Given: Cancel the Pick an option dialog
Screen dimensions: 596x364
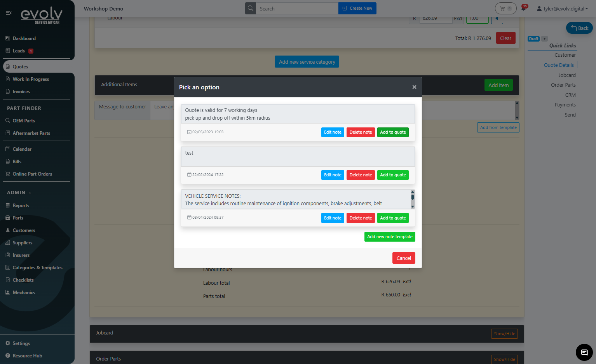Looking at the screenshot, I should (x=404, y=258).
